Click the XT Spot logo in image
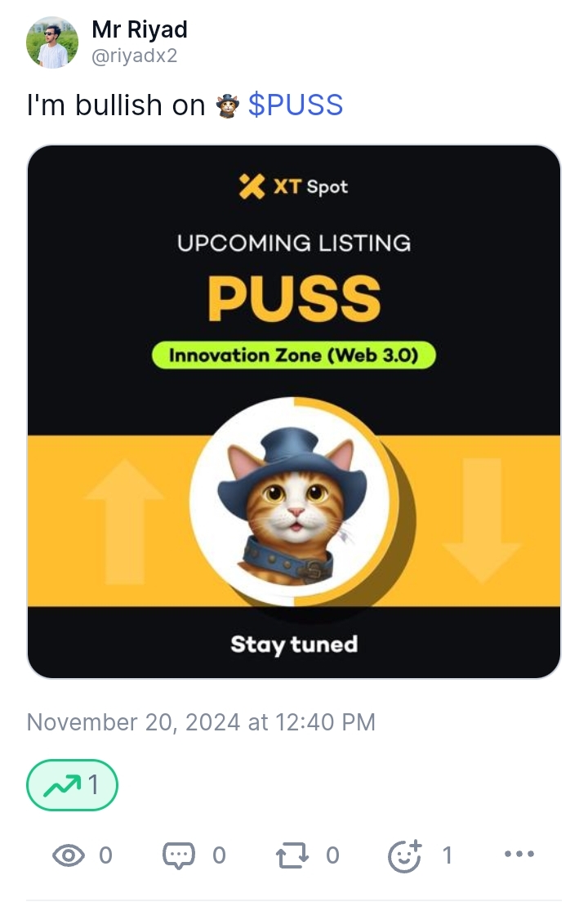The width and height of the screenshot is (588, 902). click(x=294, y=186)
